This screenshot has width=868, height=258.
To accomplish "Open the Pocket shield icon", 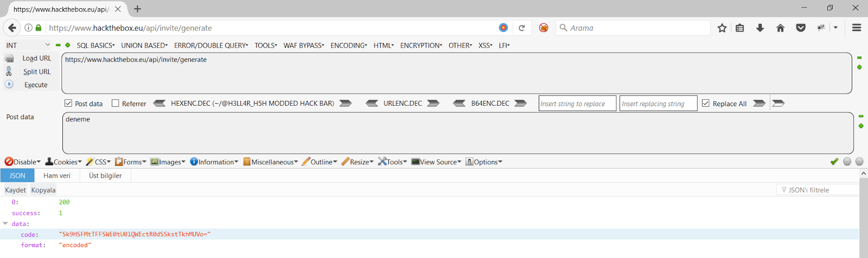I will click(801, 28).
